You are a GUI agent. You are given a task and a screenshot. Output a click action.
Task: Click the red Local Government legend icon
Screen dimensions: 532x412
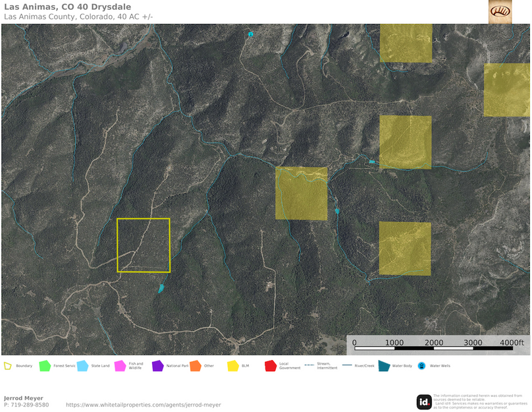[x=270, y=366]
